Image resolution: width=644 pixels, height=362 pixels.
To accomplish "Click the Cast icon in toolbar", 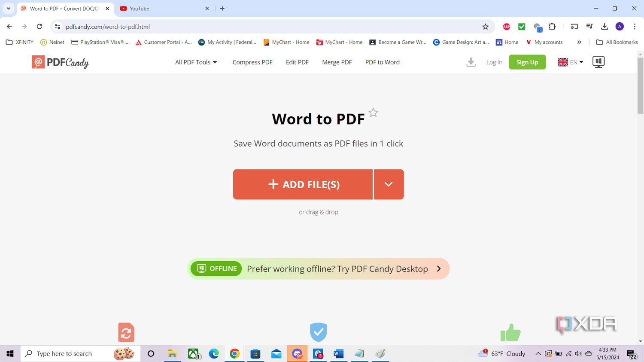I will [x=574, y=27].
